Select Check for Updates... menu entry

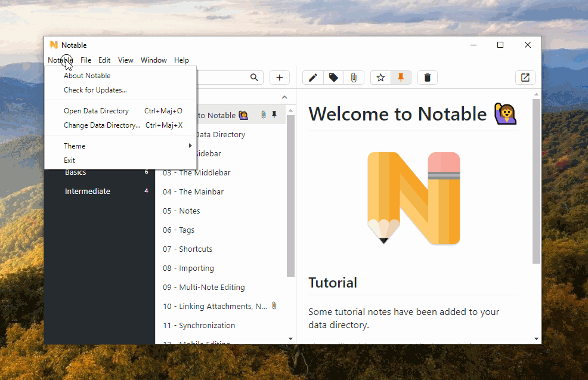tap(120, 90)
